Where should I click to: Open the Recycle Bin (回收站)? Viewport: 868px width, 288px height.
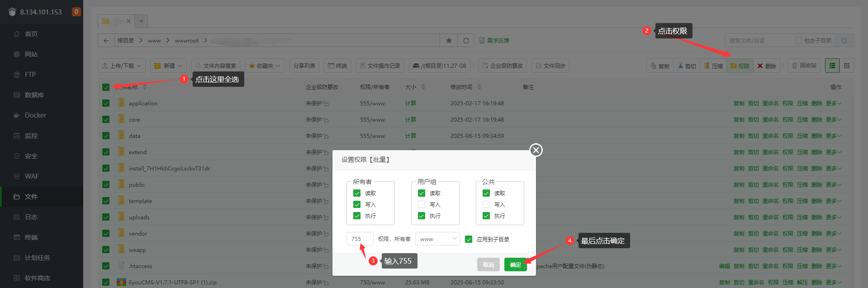(804, 66)
